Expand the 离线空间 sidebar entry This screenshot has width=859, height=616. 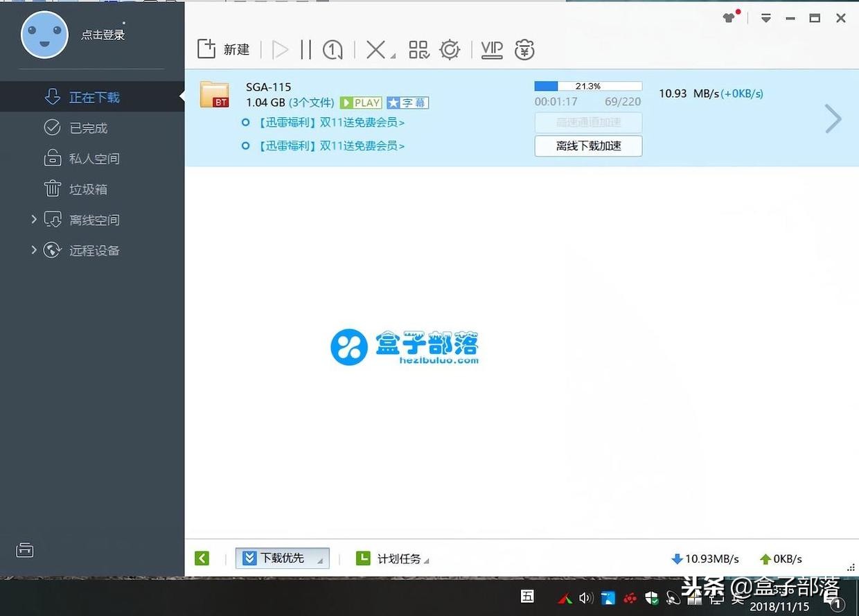[33, 219]
